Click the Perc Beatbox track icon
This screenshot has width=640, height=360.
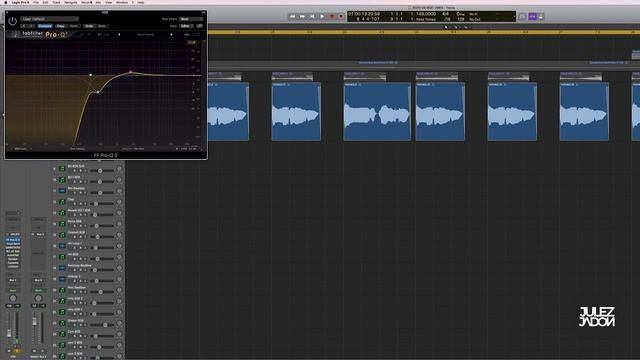62,290
